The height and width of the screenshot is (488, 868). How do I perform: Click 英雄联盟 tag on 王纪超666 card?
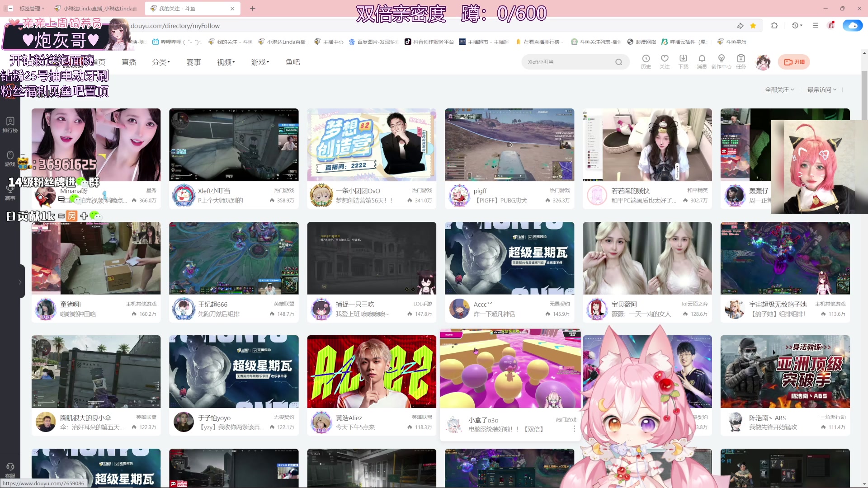click(284, 304)
